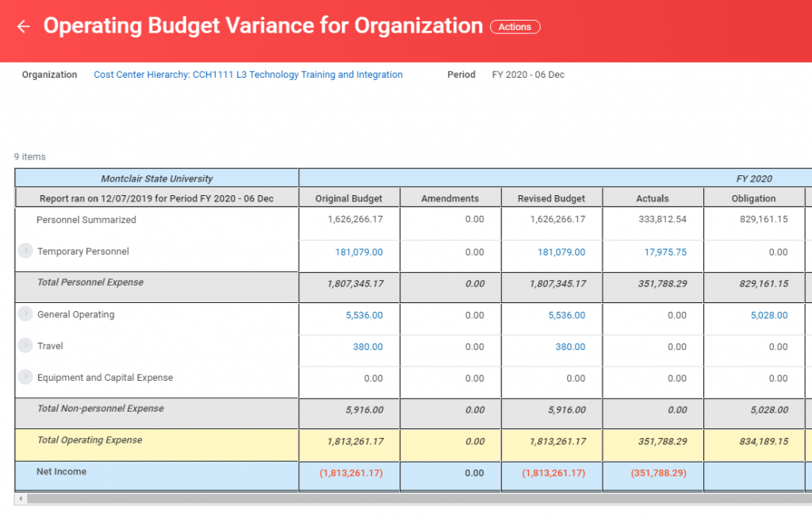
Task: Drill into Temporary Personnel actuals 17,975.75
Action: pyautogui.click(x=665, y=252)
